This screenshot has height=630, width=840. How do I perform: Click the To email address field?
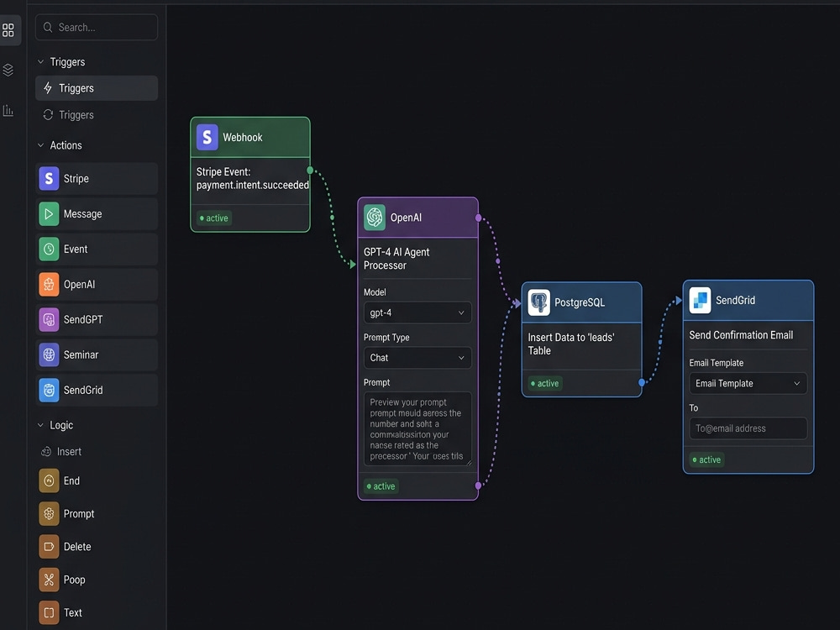tap(748, 428)
